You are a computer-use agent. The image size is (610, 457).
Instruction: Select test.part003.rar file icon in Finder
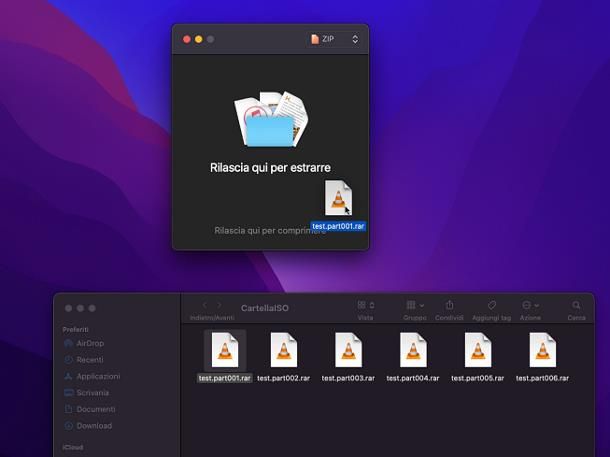click(348, 350)
